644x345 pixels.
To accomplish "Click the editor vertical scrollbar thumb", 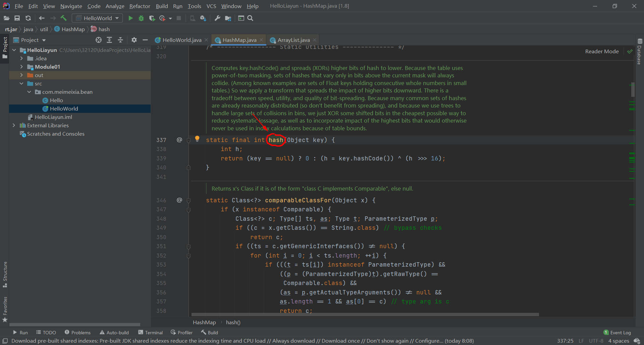I will pos(633,89).
